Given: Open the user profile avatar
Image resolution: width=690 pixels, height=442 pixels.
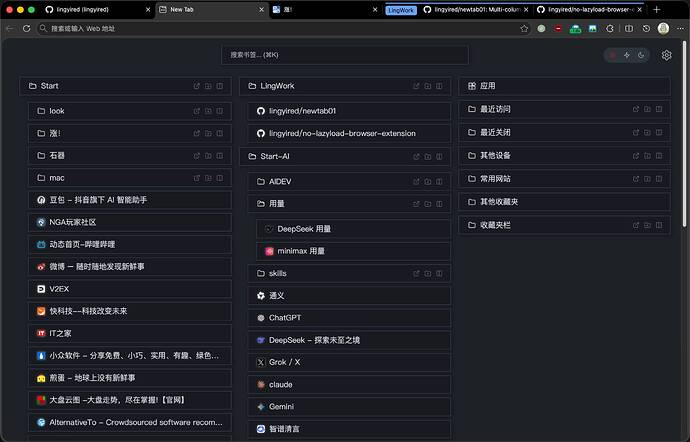Looking at the screenshot, I should tap(663, 29).
